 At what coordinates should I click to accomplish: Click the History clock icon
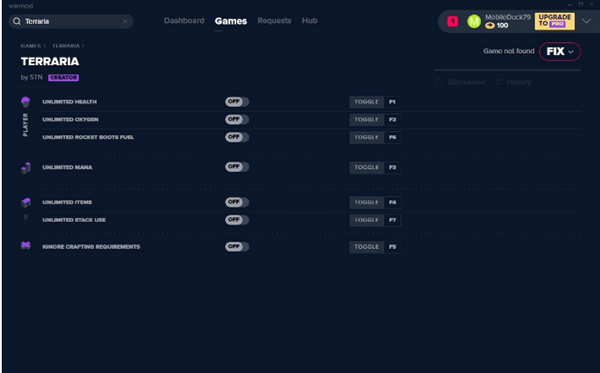pyautogui.click(x=499, y=82)
